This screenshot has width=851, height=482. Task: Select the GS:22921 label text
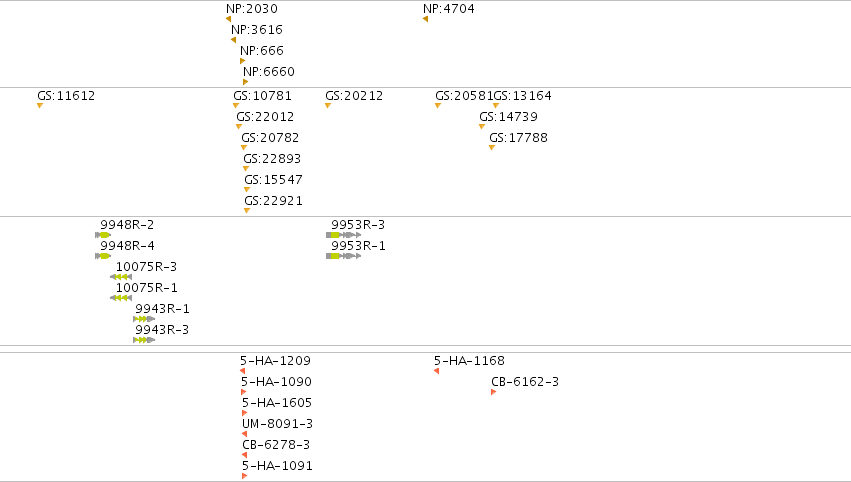[x=274, y=201]
